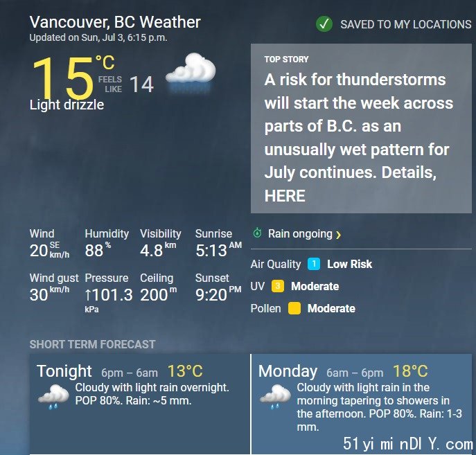Click the Tonight rain cloud icon
Viewport: 476px width, 455px height.
point(54,396)
